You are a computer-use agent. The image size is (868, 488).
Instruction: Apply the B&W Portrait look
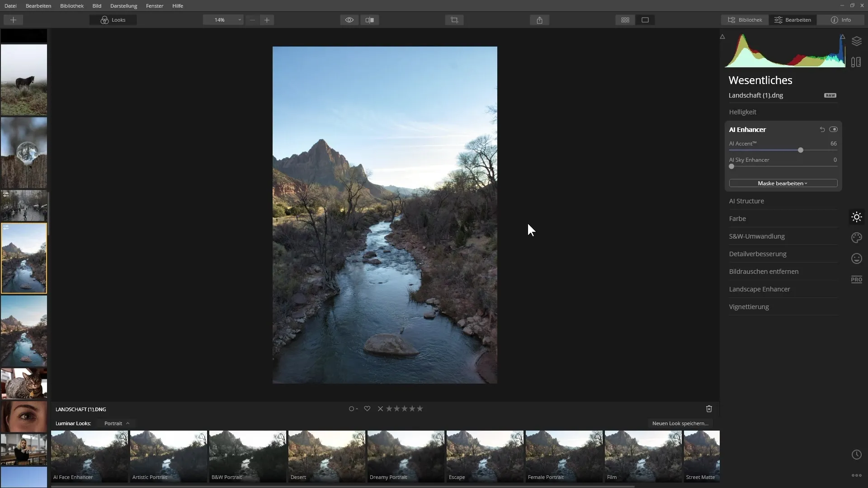click(x=248, y=456)
